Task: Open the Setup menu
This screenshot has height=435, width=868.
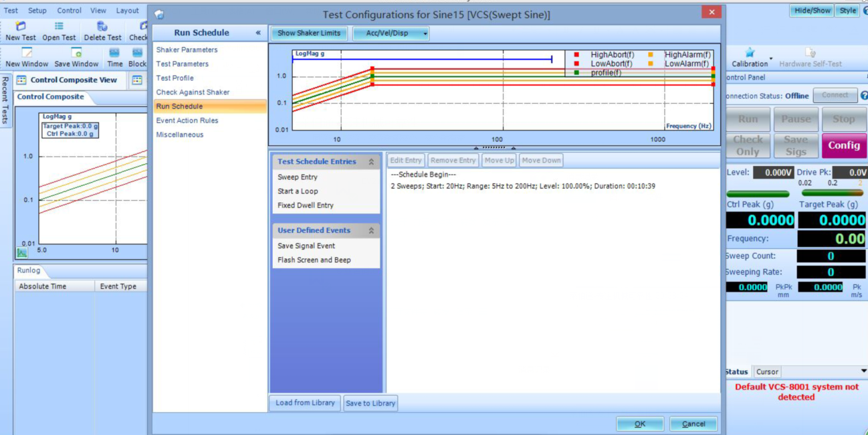Action: click(37, 11)
